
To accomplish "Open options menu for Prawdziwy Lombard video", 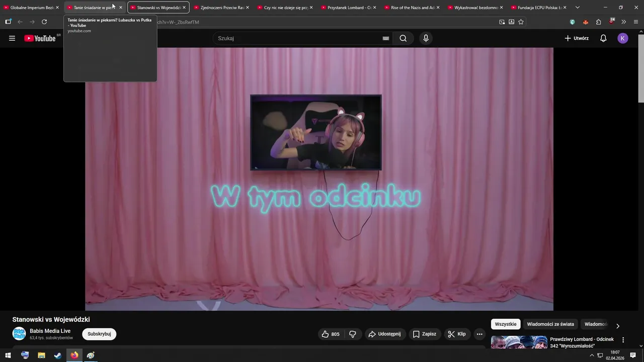I will pyautogui.click(x=623, y=340).
